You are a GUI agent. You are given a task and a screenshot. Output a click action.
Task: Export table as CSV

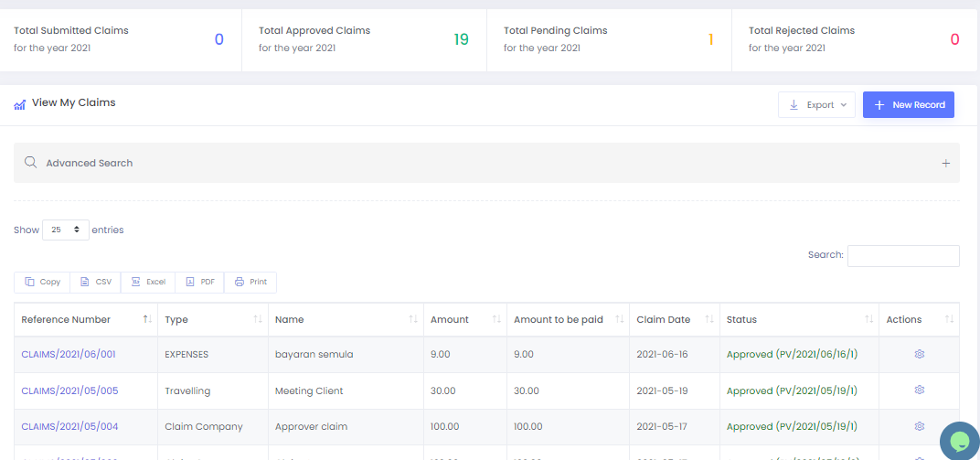[x=96, y=282]
